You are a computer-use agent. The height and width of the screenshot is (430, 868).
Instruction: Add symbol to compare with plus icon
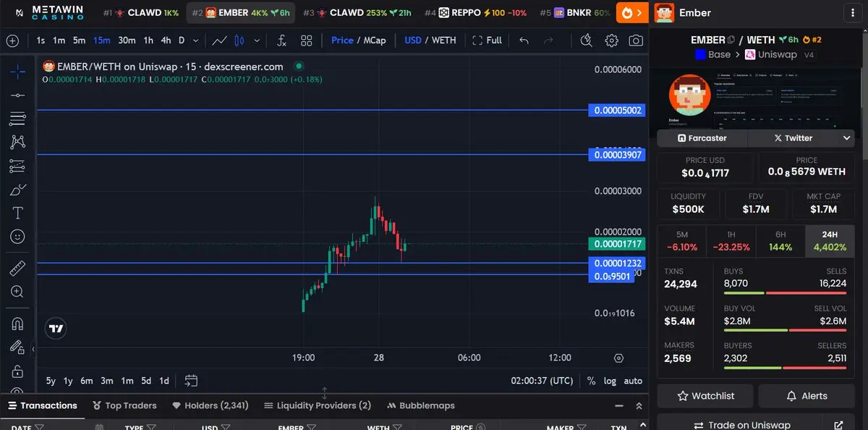coord(12,41)
